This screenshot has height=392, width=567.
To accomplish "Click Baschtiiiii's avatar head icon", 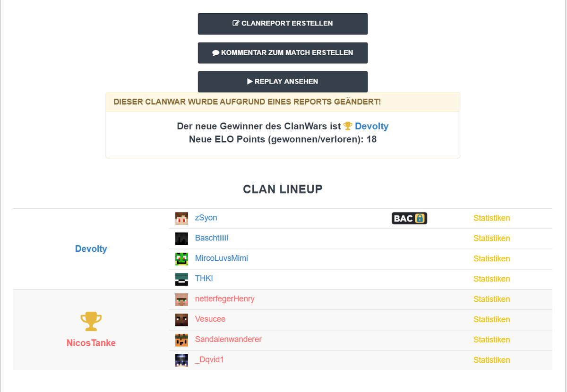I will [181, 239].
